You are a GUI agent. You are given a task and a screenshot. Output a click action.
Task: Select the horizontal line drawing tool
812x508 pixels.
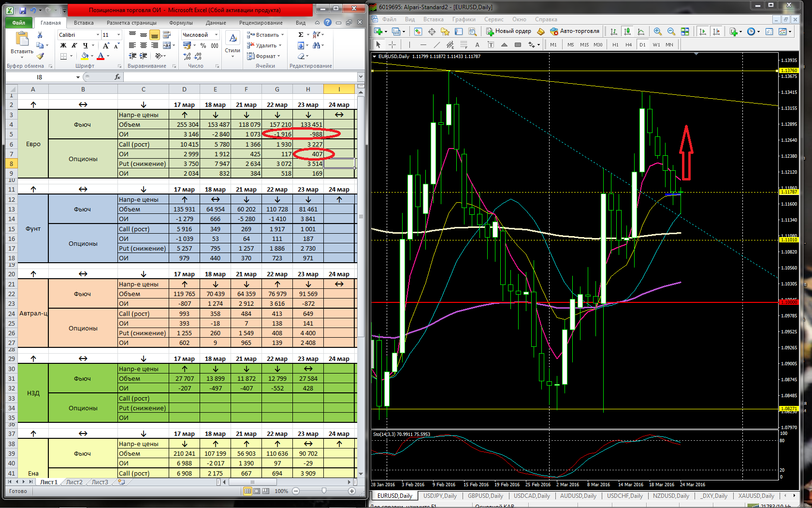point(423,45)
